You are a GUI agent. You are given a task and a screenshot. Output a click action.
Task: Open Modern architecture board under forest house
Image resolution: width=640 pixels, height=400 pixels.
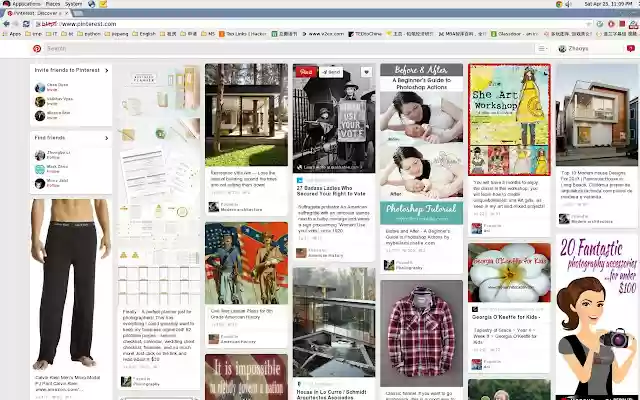click(x=241, y=210)
